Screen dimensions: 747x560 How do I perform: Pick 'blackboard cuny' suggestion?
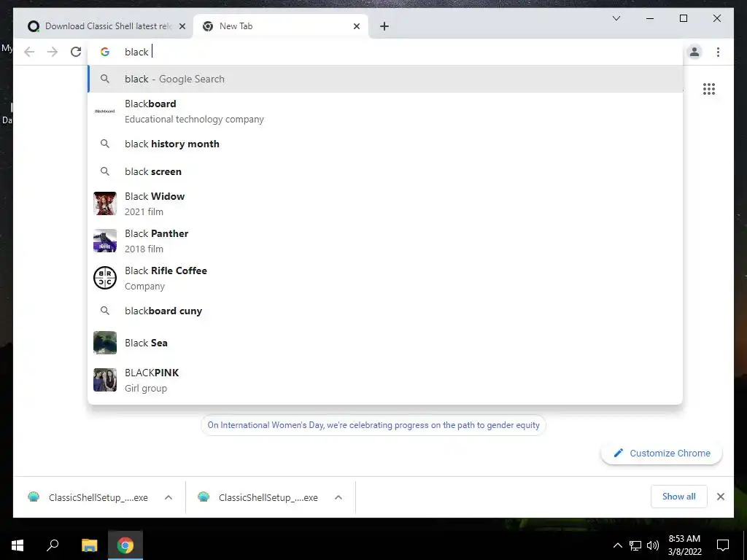[385, 311]
